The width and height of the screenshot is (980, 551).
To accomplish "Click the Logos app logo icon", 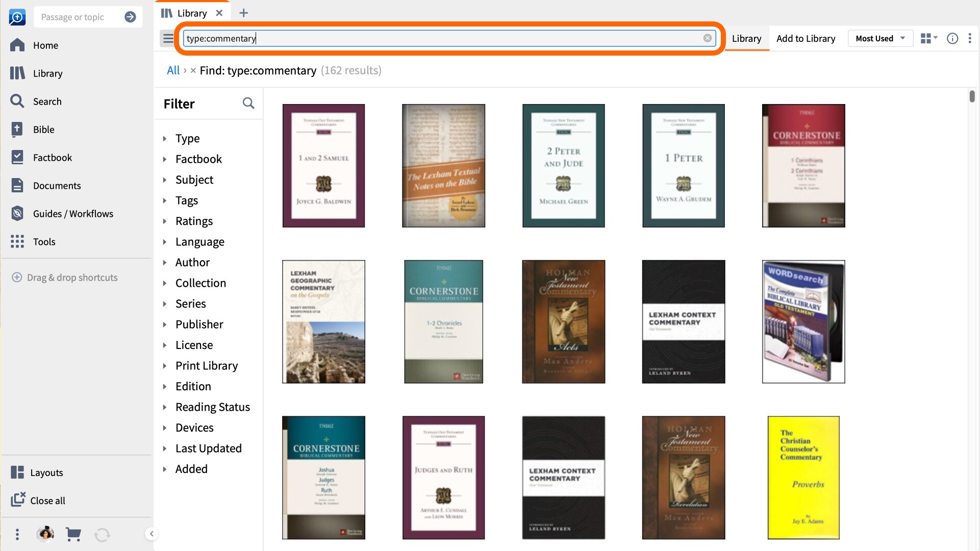I will (17, 17).
